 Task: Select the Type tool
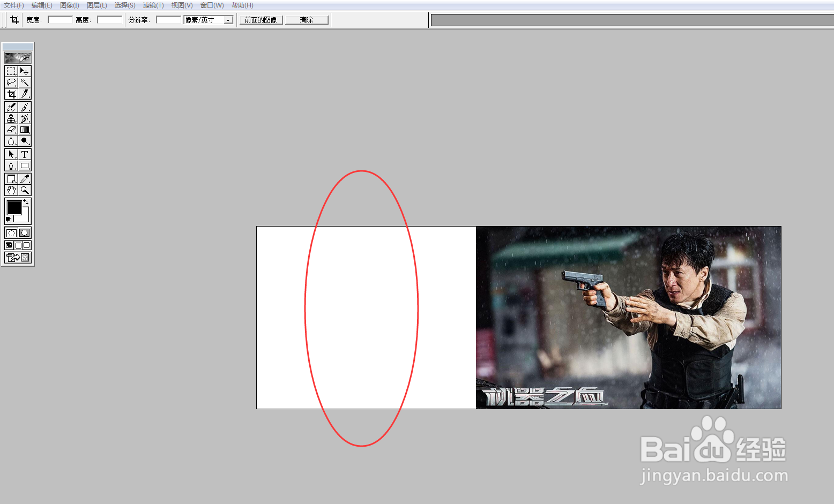25,154
